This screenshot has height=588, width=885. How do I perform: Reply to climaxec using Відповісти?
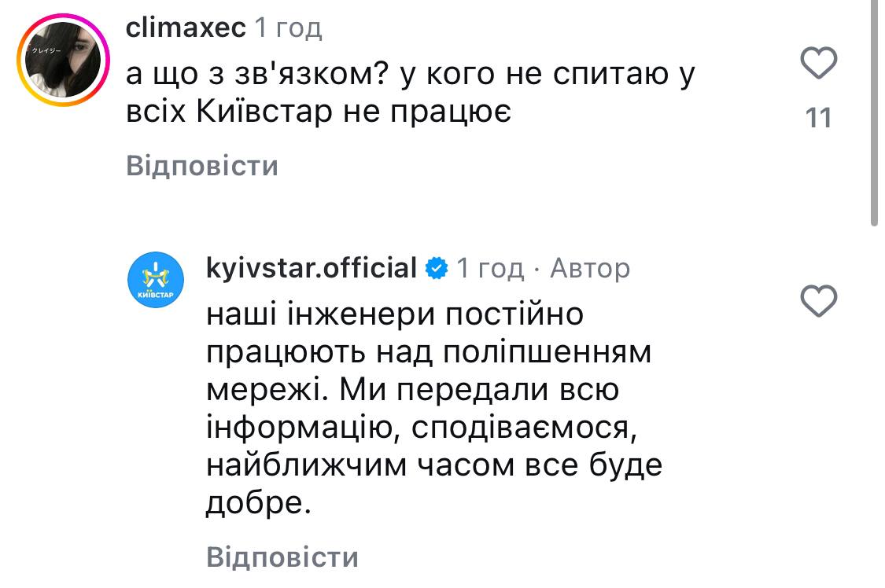[202, 167]
